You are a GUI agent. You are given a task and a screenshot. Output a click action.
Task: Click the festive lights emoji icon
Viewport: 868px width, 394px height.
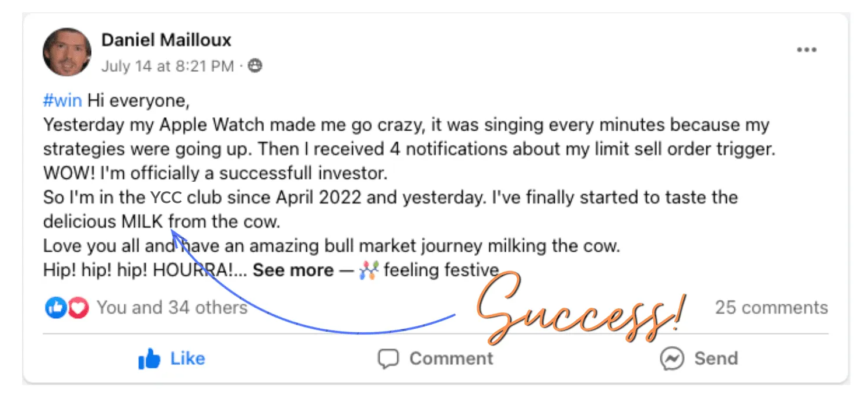pos(369,270)
